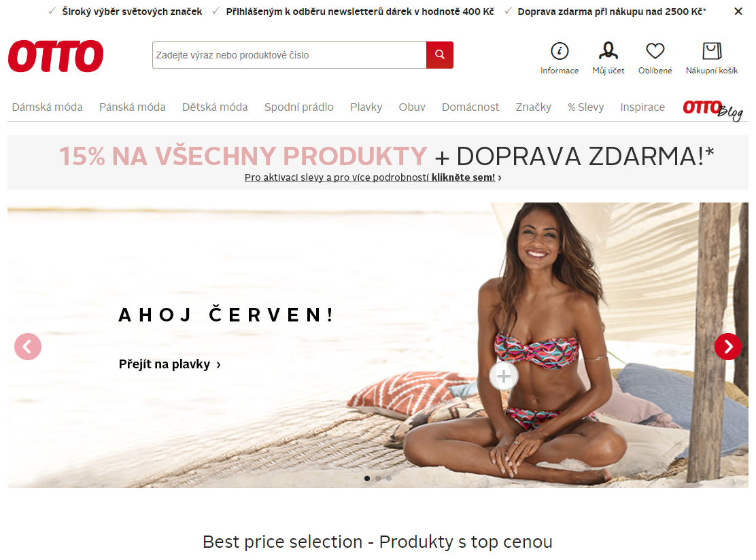Focus the product search input field
This screenshot has width=756, height=560.
click(x=290, y=55)
